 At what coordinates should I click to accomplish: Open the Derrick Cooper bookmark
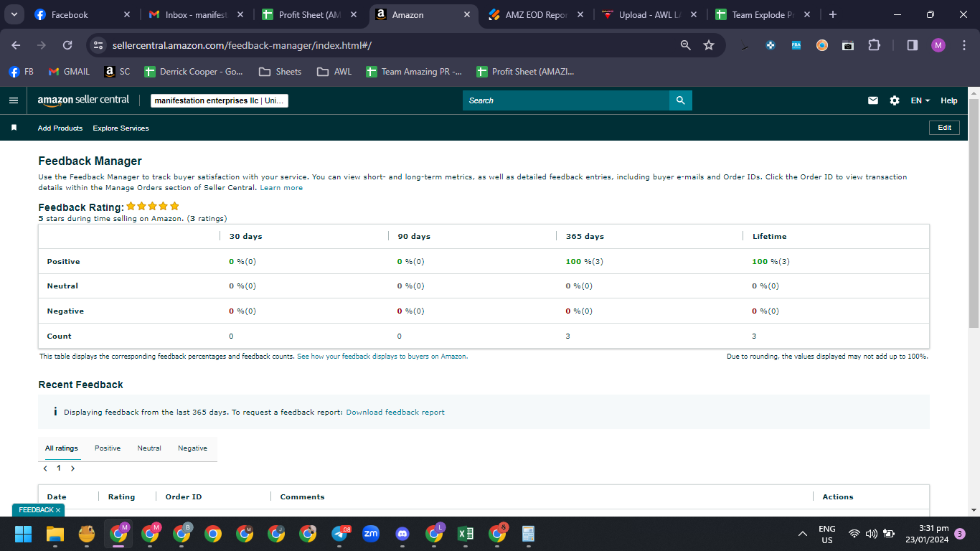tap(194, 72)
